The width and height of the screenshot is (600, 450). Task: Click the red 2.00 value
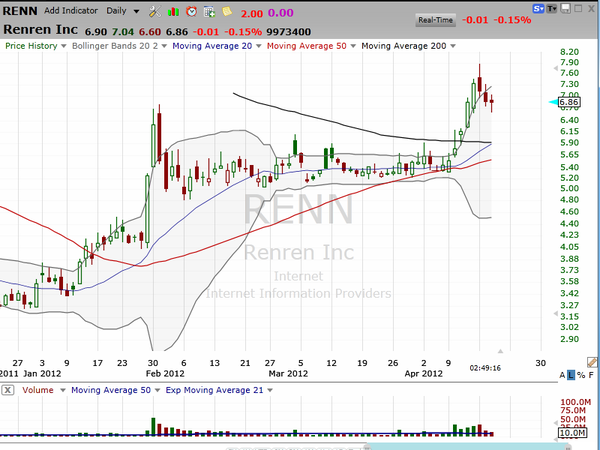tap(251, 13)
